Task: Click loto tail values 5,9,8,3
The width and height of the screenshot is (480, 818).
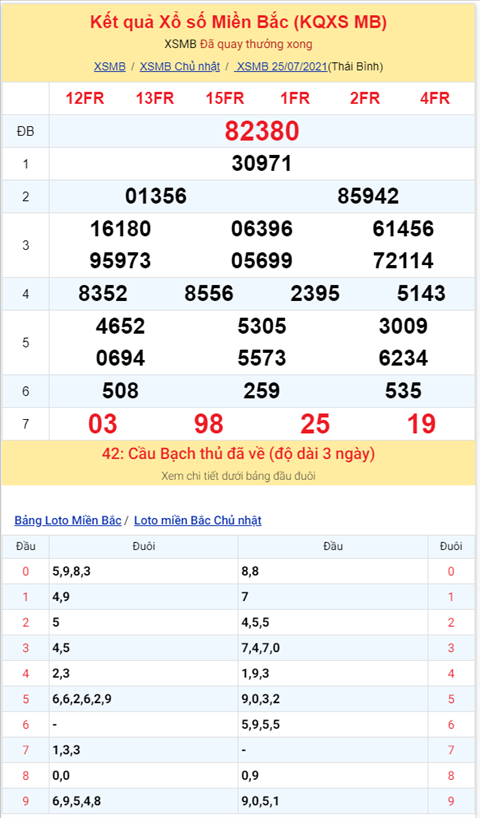Action: point(71,571)
